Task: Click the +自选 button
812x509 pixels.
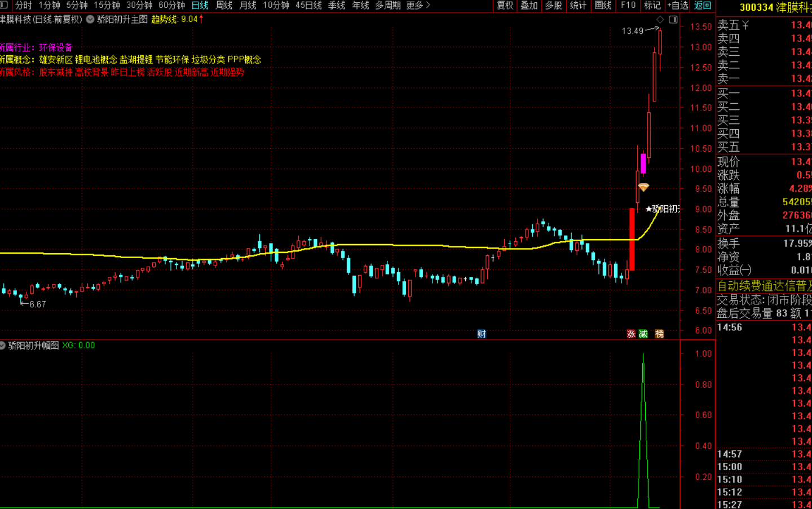Action: click(x=678, y=5)
